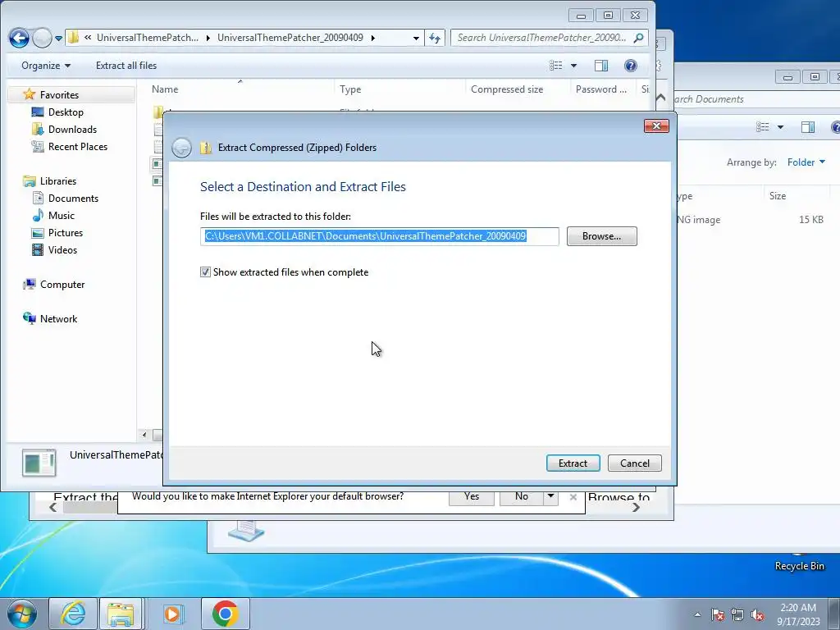Open the Folder arrange-by dropdown in Documents window

(806, 162)
